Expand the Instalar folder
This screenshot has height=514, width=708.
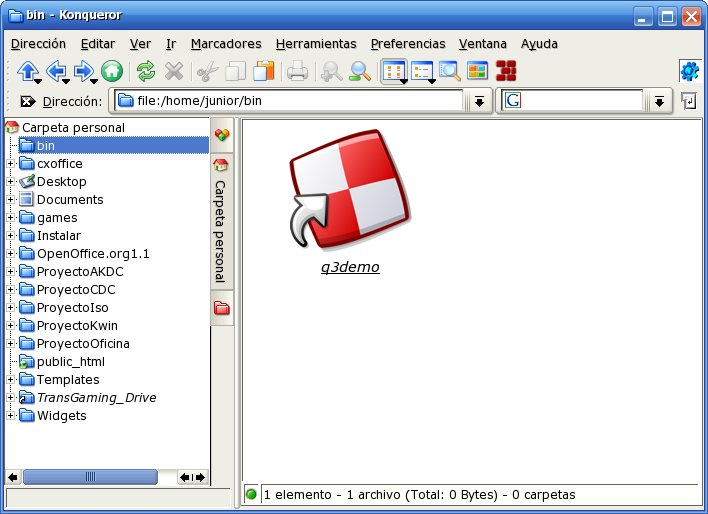(10, 236)
